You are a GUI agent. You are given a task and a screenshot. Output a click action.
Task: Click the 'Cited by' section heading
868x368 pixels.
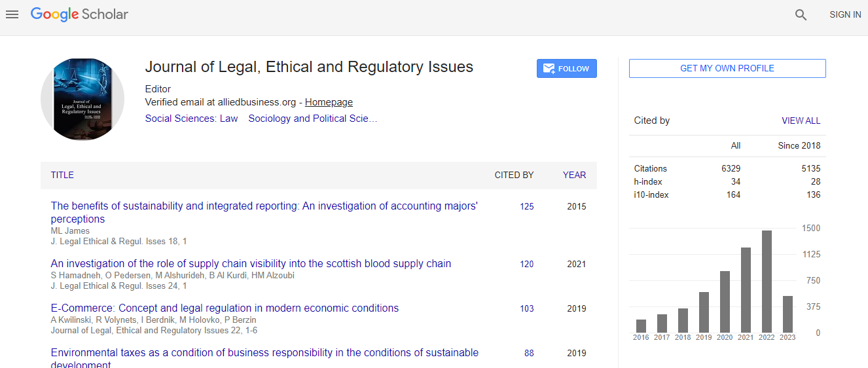click(652, 120)
